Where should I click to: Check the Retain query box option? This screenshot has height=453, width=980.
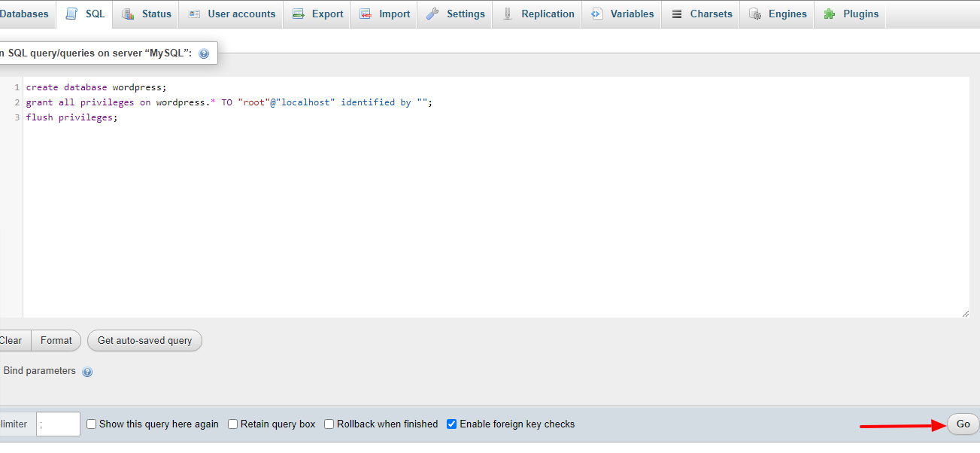pyautogui.click(x=232, y=424)
